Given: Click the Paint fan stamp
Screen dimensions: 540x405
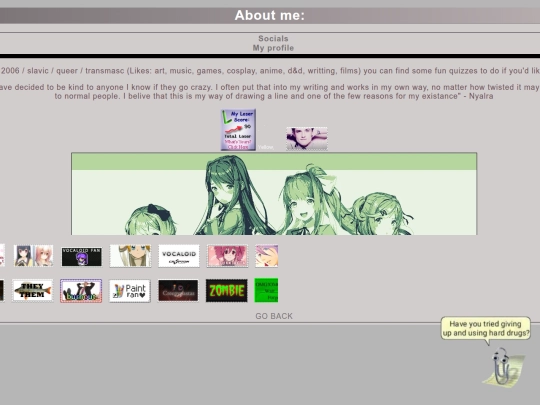Looking at the screenshot, I should tap(130, 291).
